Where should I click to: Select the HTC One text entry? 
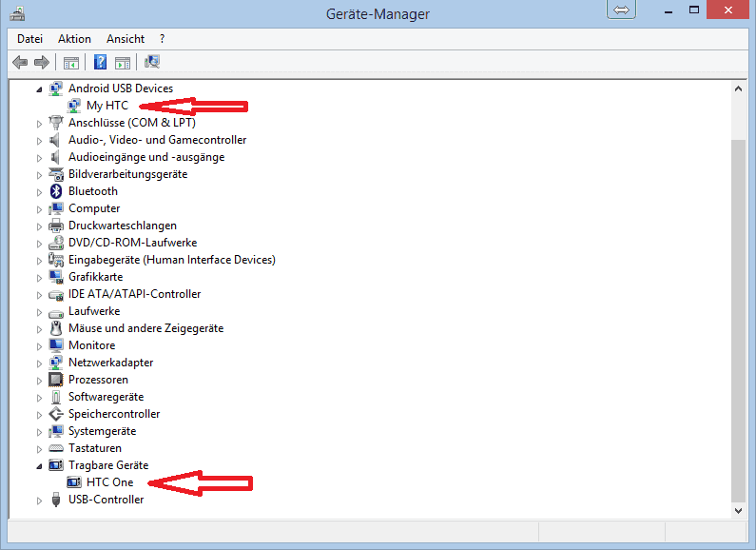click(110, 482)
